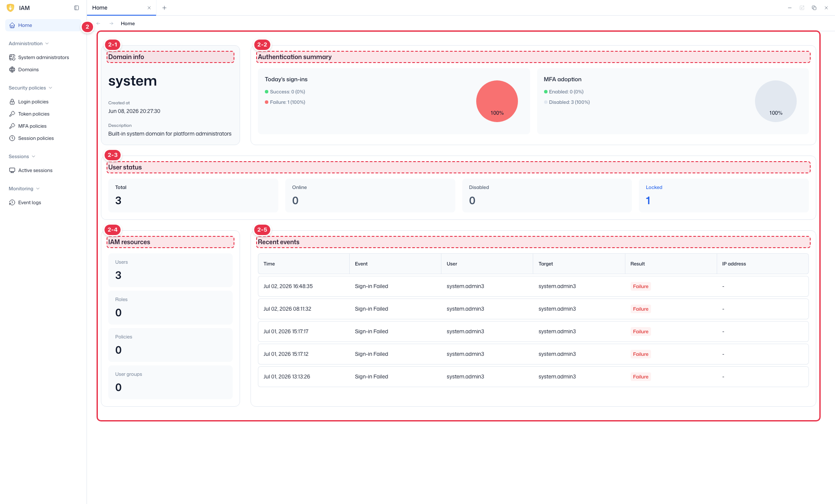Click the Time column header
The height and width of the screenshot is (504, 835).
[x=304, y=264]
